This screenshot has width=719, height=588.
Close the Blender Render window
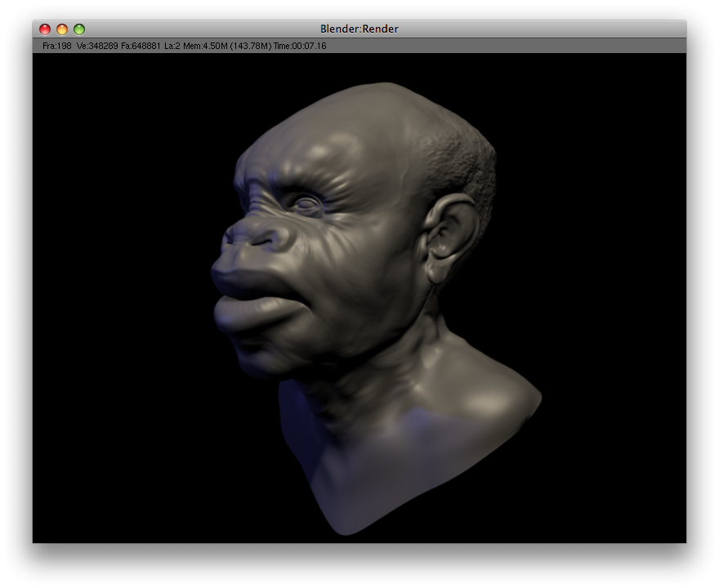[45, 29]
